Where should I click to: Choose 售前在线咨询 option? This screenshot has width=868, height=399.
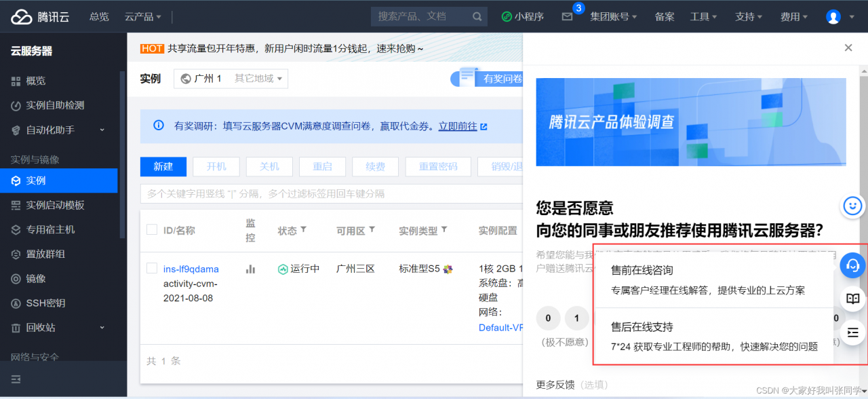(x=713, y=280)
